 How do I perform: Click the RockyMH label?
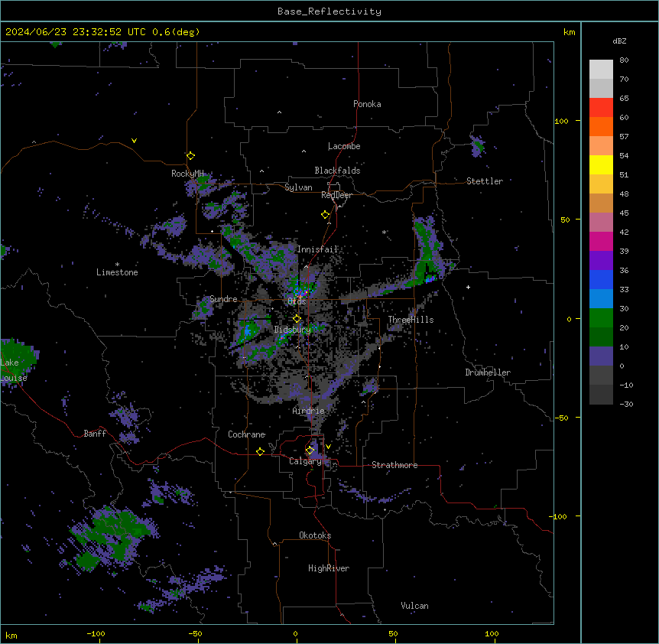(187, 174)
